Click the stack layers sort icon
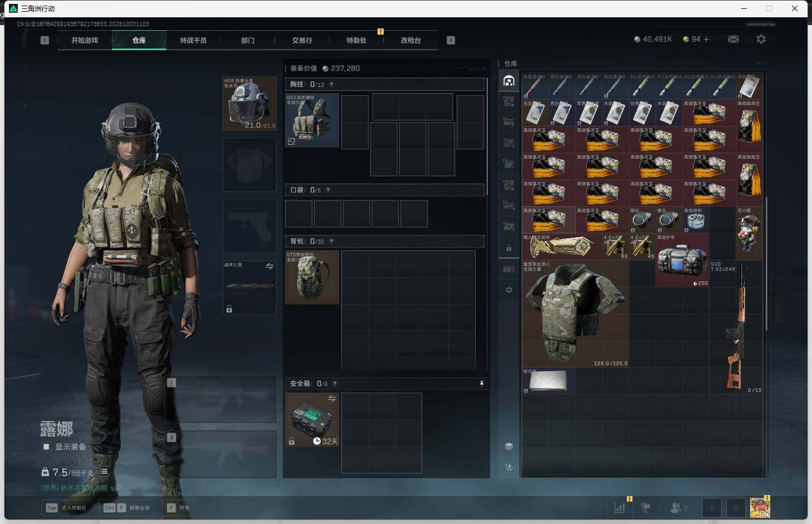 [x=509, y=446]
